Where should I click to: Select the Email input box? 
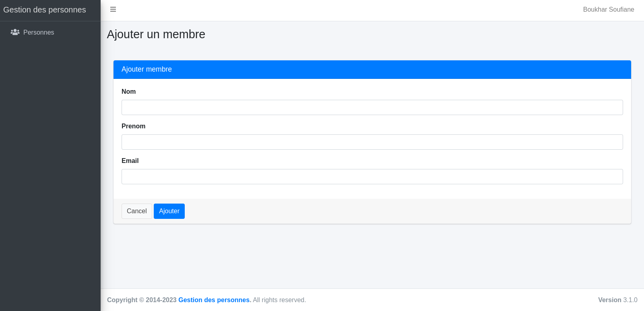372,177
